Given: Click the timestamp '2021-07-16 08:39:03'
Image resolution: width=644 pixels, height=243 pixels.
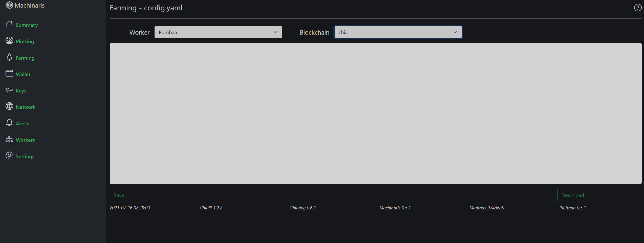Looking at the screenshot, I should pyautogui.click(x=130, y=208).
